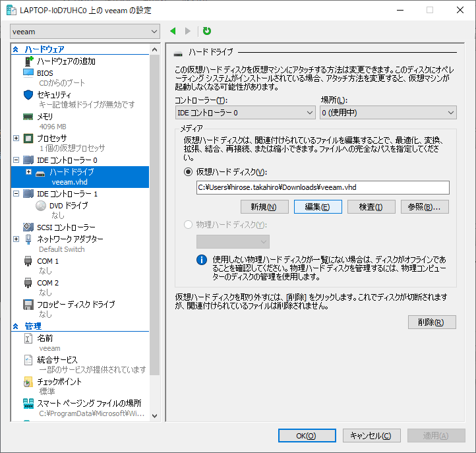
Task: Expand the プロセッサ tree node
Action: click(x=16, y=138)
